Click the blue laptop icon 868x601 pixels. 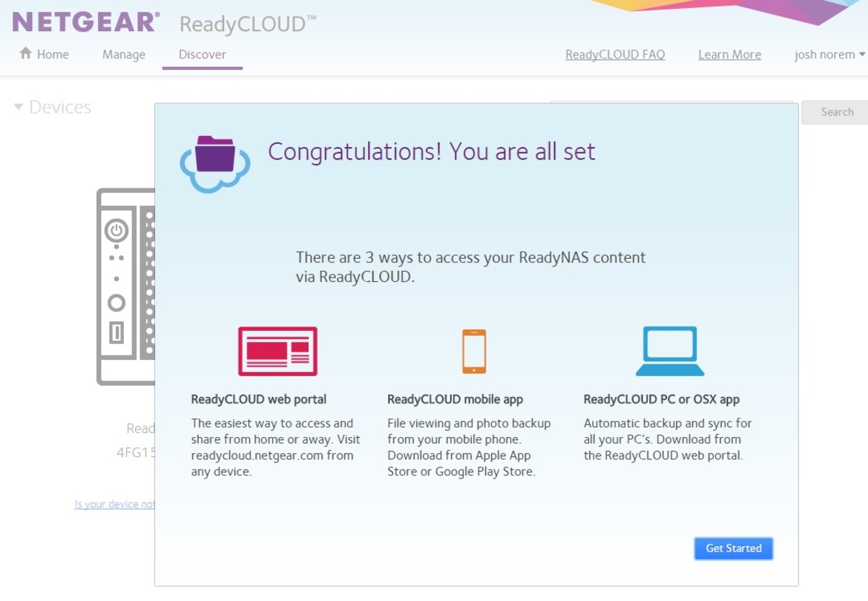[x=670, y=351]
